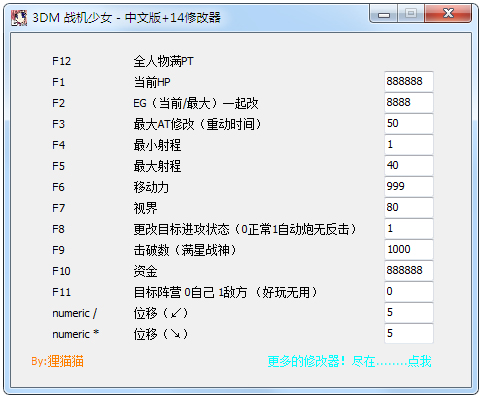Click the 位移（↘）label text
The width and height of the screenshot is (482, 397).
click(x=161, y=334)
